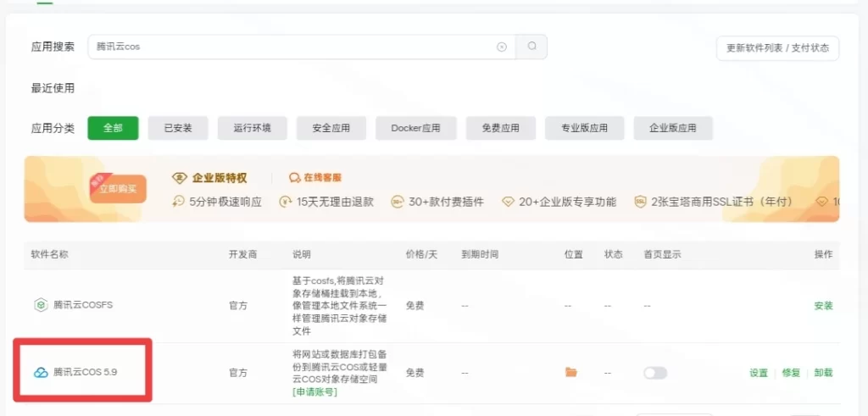The image size is (868, 416).
Task: Click the 腾讯云COSFS plugin icon
Action: click(41, 305)
